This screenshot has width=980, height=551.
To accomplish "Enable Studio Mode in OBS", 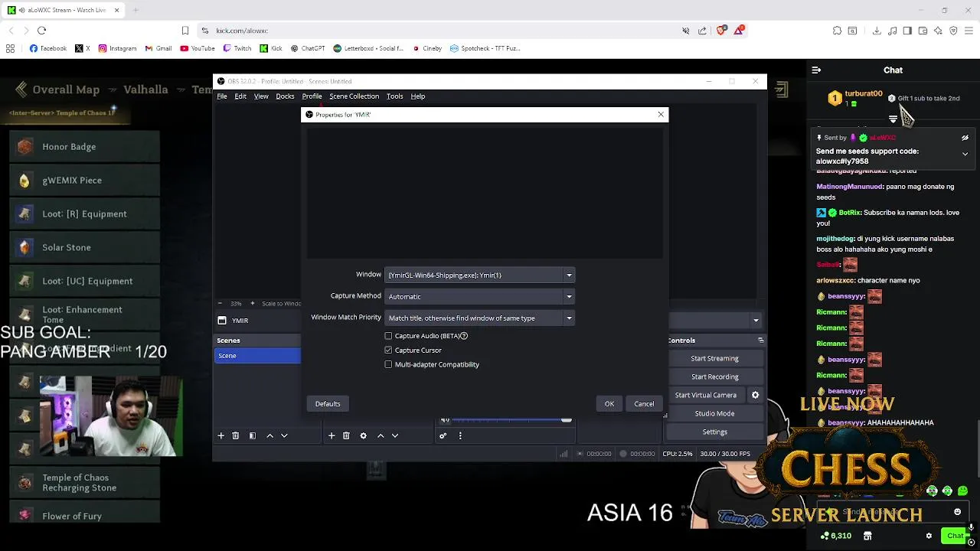I will click(714, 413).
